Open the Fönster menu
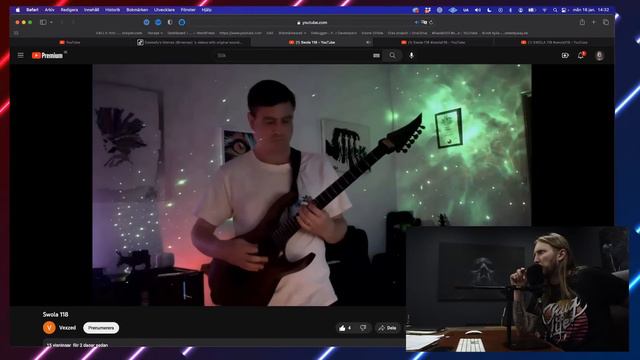This screenshot has width=640, height=360. 188,10
